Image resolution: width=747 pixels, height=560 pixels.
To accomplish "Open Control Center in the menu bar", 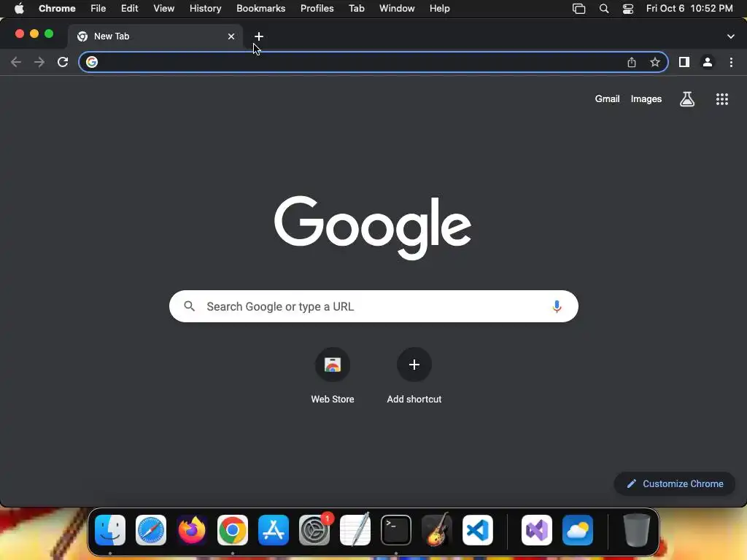I will click(628, 8).
